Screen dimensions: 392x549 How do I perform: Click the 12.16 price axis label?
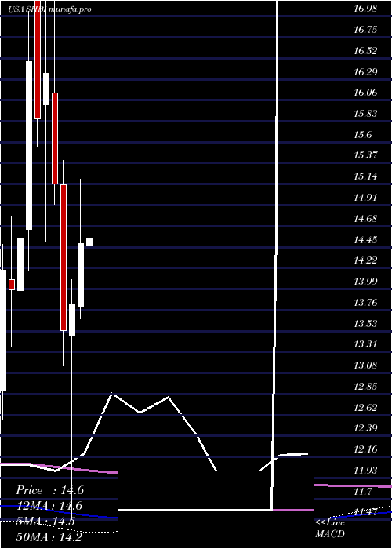[x=365, y=449]
